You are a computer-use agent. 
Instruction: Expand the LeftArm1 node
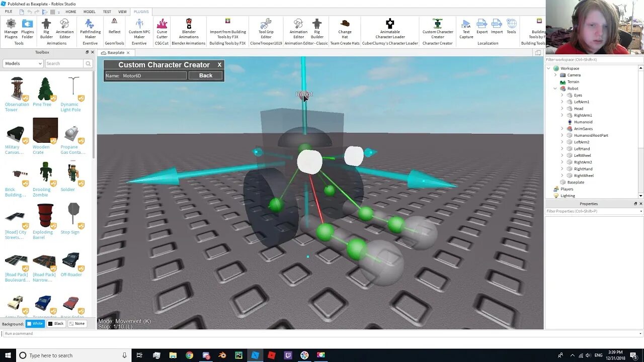coord(562,102)
